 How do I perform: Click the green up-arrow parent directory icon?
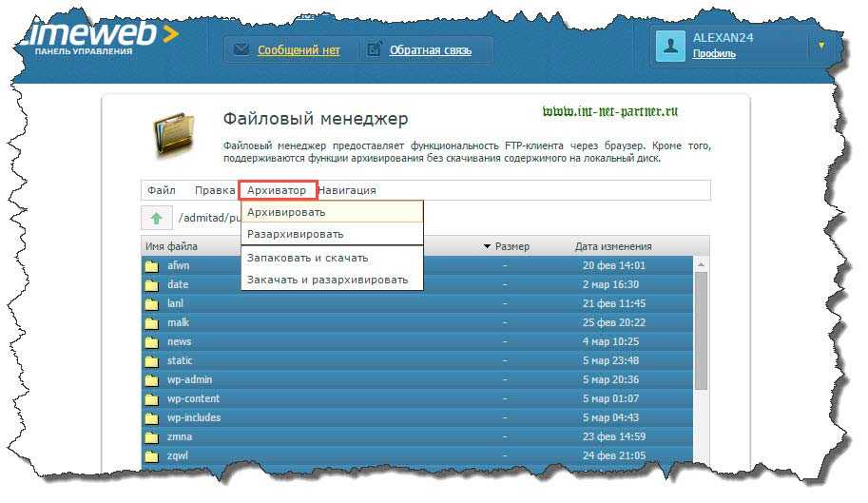coord(157,218)
